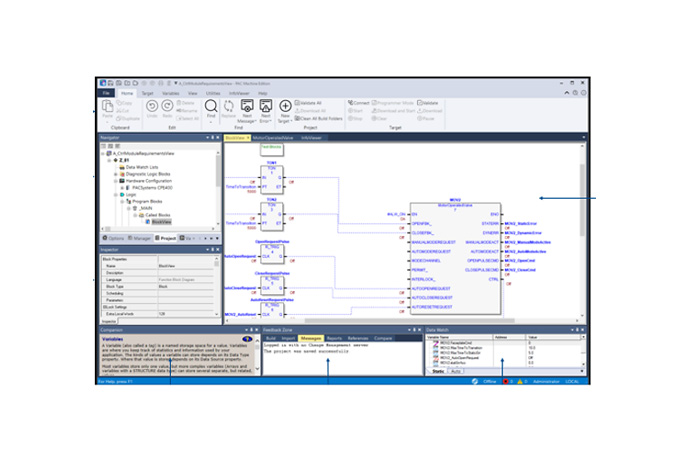
Task: Switch to the MotorOperatedValve editor tab
Action: click(x=273, y=137)
